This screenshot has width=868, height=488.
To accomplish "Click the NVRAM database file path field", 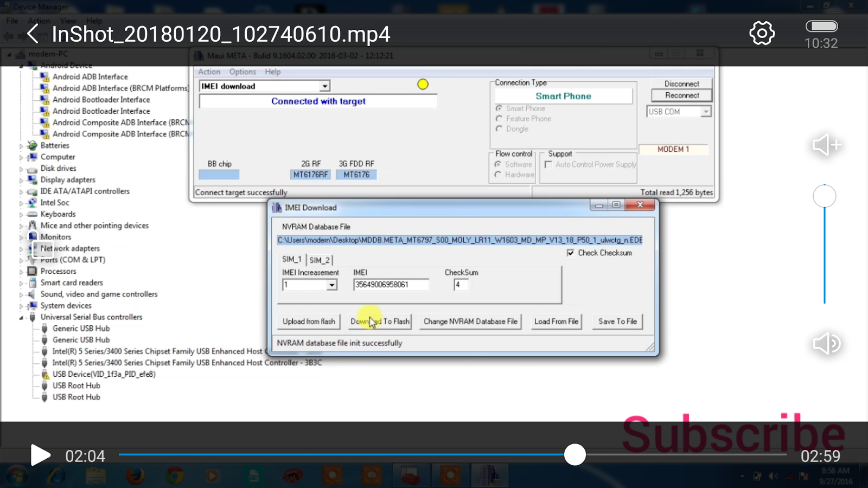I will (460, 240).
